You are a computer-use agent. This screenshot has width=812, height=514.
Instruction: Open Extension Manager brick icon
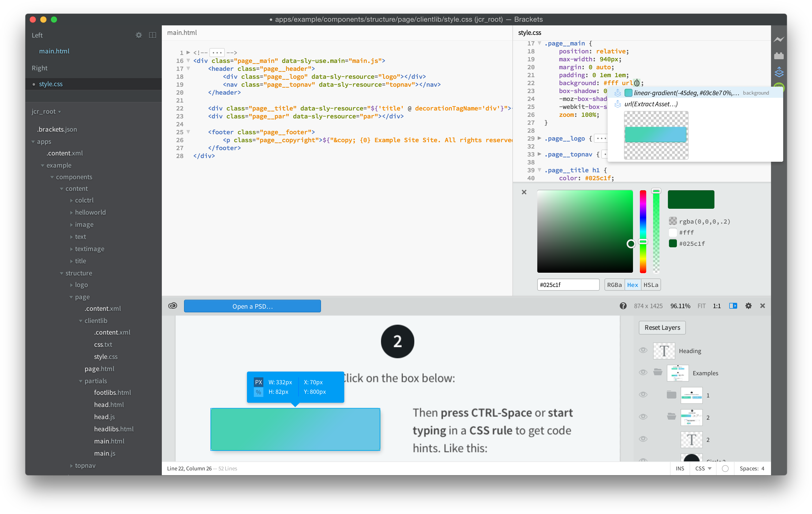[779, 55]
